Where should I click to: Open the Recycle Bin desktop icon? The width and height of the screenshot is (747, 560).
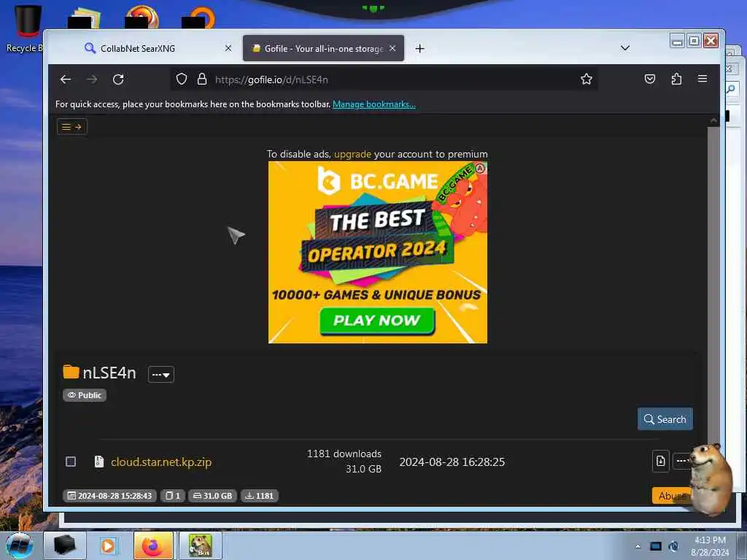(x=26, y=28)
